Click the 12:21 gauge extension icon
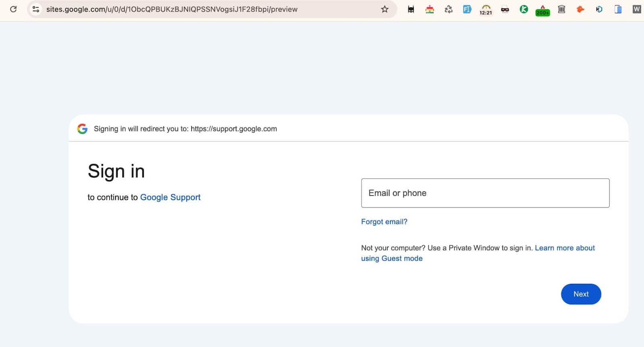This screenshot has width=644, height=347. pyautogui.click(x=486, y=10)
